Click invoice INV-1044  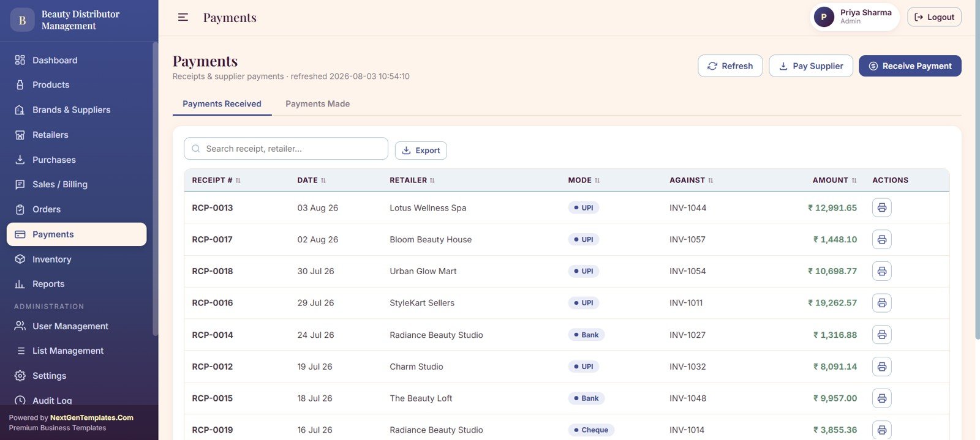688,208
